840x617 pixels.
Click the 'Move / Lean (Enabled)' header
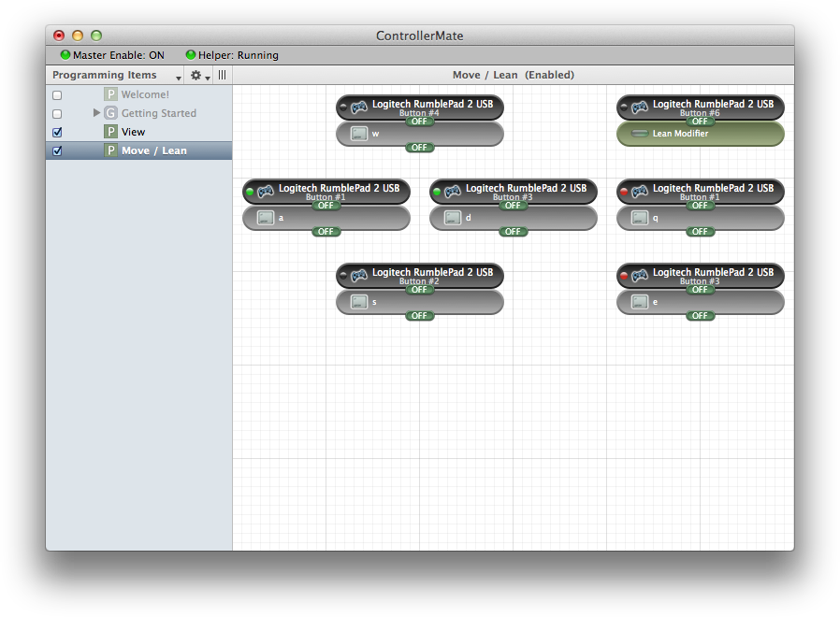pos(514,75)
